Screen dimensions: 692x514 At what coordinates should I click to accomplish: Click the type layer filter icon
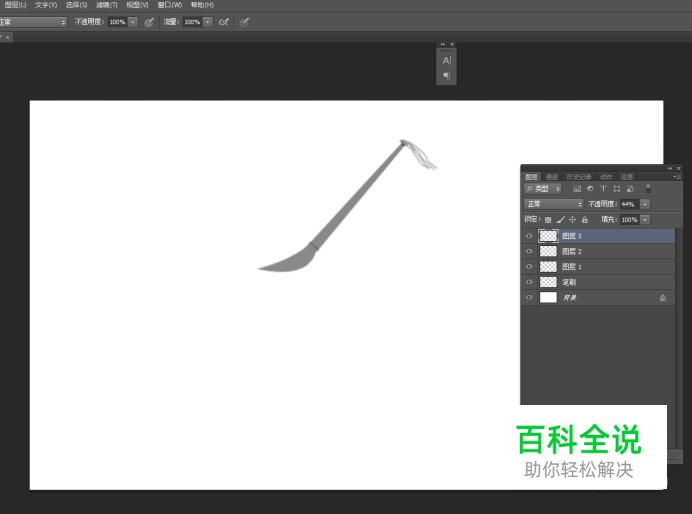603,189
